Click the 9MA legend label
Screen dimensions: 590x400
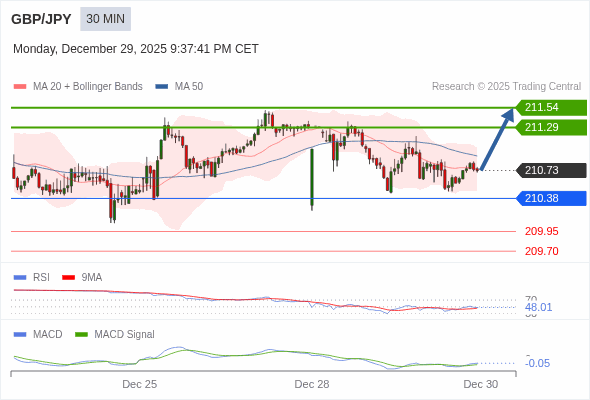(x=92, y=278)
